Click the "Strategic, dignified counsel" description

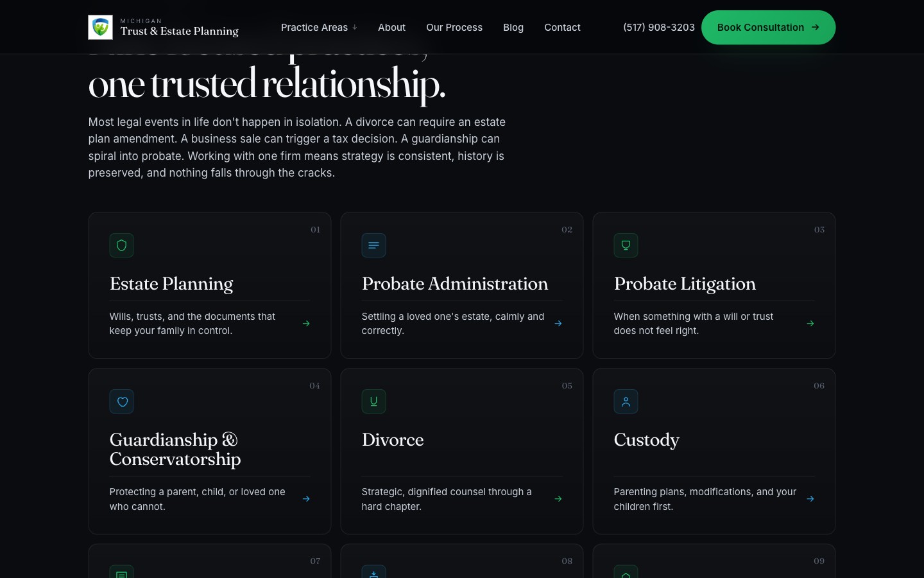(447, 499)
